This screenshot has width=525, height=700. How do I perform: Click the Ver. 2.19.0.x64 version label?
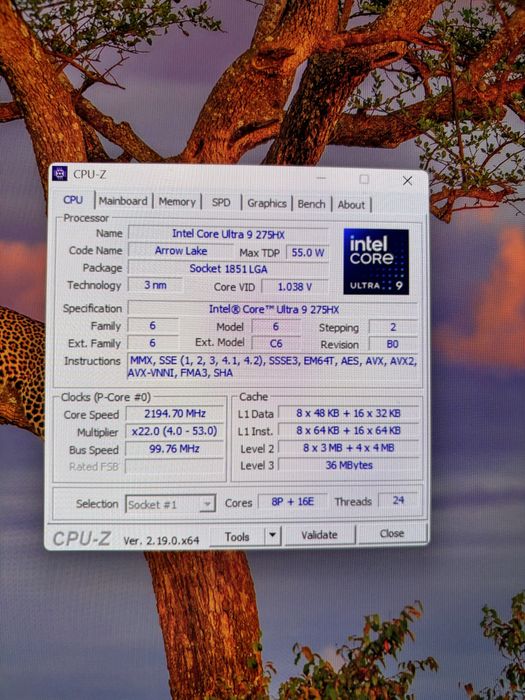click(x=161, y=540)
